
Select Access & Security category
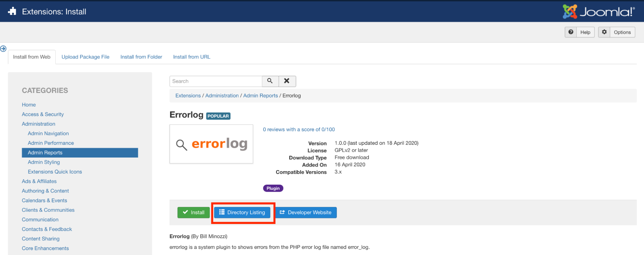pos(43,114)
